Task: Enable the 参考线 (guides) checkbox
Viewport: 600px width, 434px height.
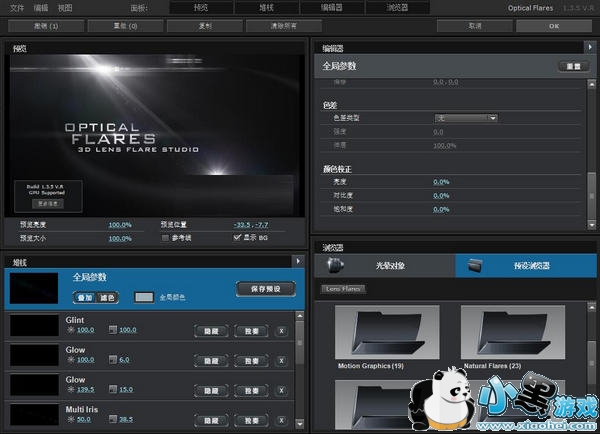Action: pyautogui.click(x=165, y=238)
